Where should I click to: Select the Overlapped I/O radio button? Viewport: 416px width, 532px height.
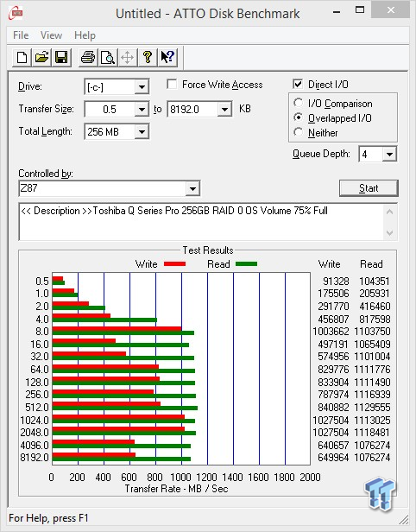tap(299, 117)
